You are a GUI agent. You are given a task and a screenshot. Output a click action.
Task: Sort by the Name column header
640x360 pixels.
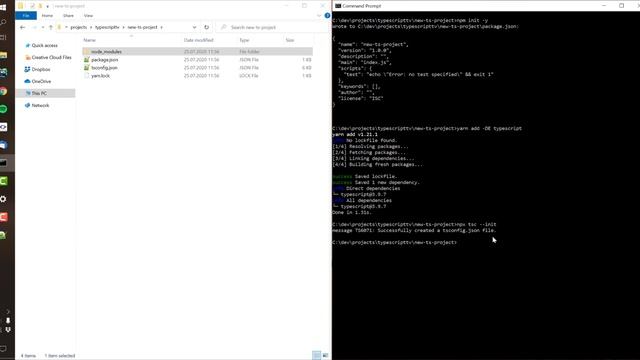[89, 40]
